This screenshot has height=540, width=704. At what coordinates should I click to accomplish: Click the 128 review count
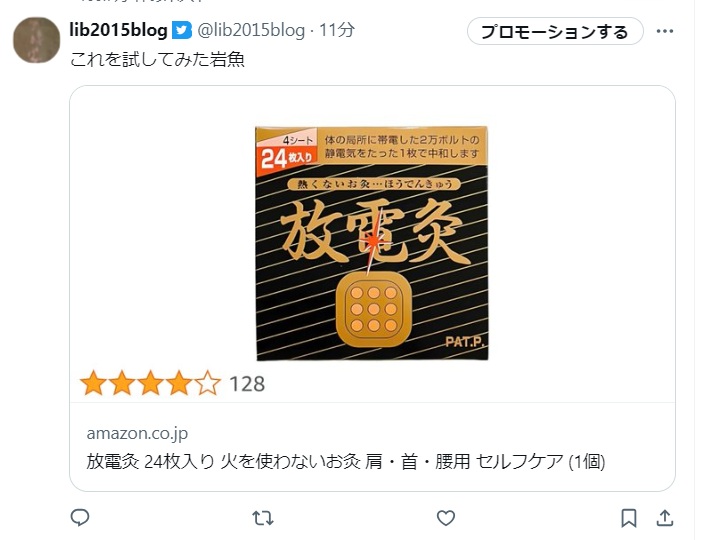[x=247, y=384]
